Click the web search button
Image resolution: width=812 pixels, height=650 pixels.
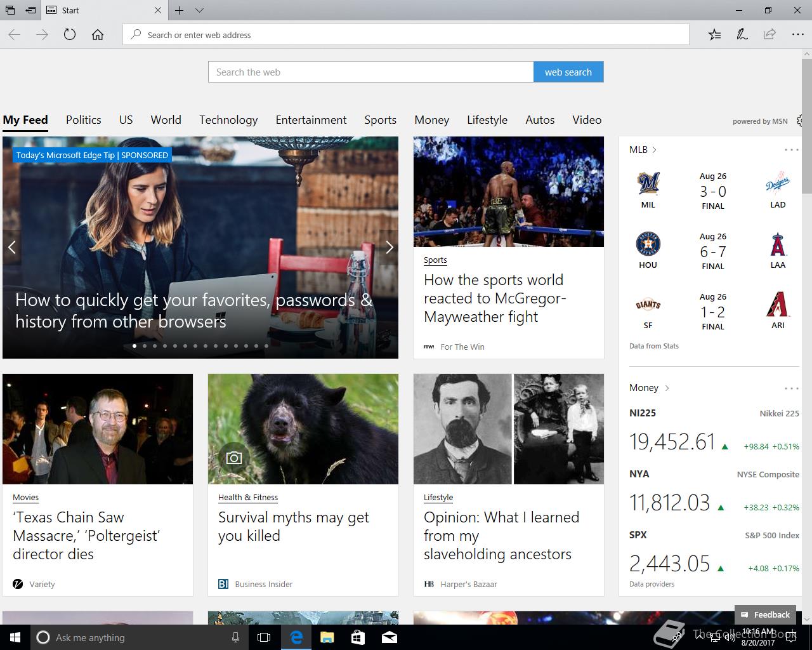tap(568, 72)
